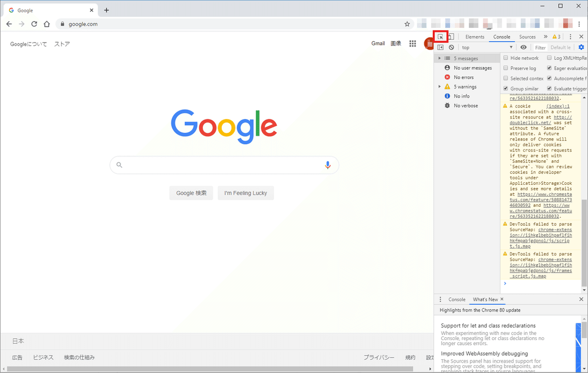This screenshot has width=588, height=373.
Task: Enable the Hide network checkbox
Action: click(506, 58)
